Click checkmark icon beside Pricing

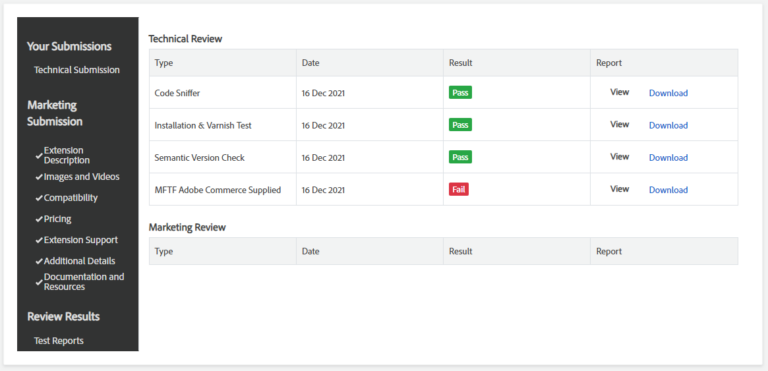click(x=39, y=220)
